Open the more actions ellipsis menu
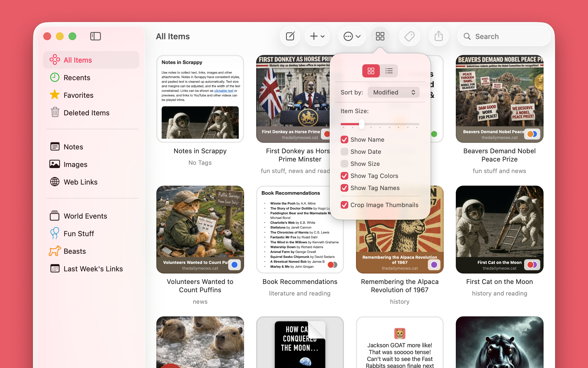The image size is (588, 368). click(352, 36)
